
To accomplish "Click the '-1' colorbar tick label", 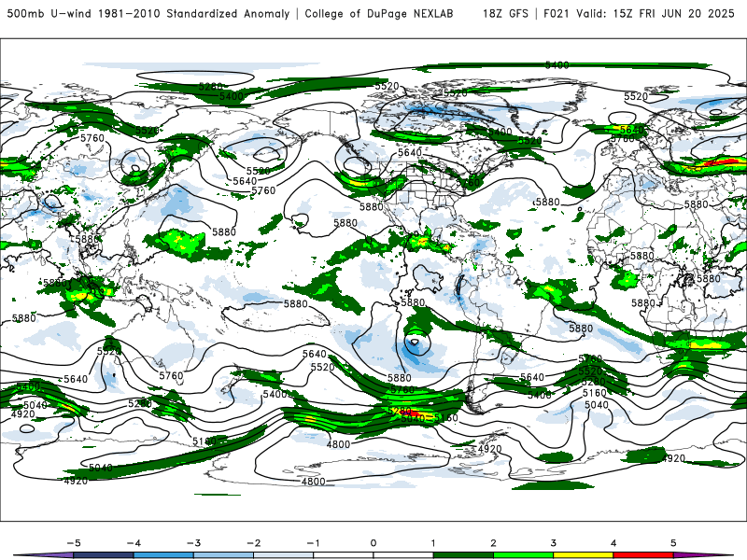I will [x=313, y=543].
